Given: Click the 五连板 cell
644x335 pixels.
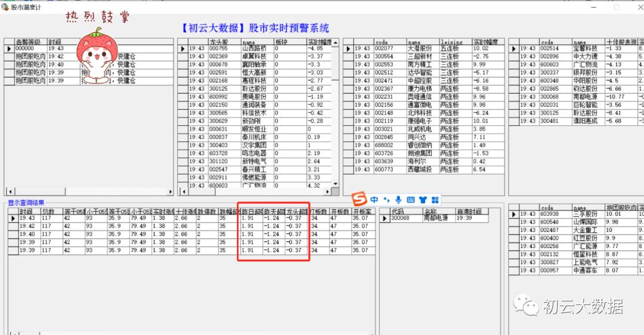Looking at the screenshot, I should click(x=456, y=48).
